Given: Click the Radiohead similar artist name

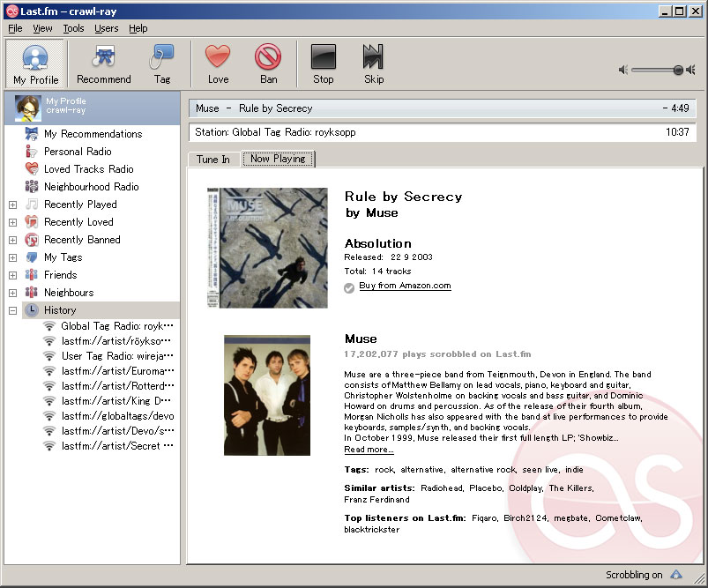Looking at the screenshot, I should tap(442, 488).
